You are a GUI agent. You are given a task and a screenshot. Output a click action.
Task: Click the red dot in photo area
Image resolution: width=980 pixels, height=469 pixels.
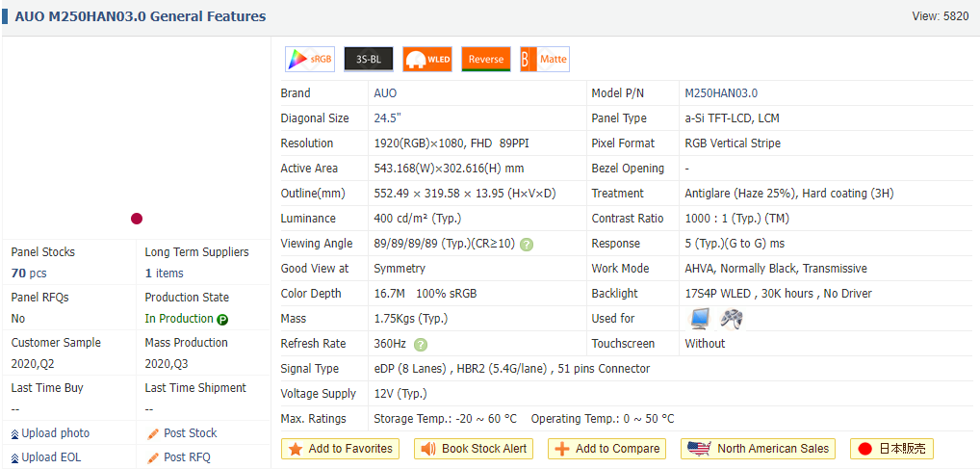coord(137,219)
